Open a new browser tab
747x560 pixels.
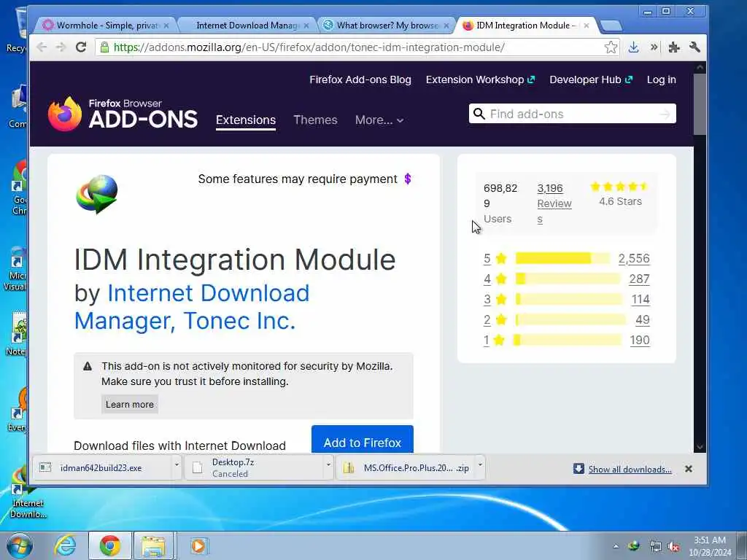611,26
